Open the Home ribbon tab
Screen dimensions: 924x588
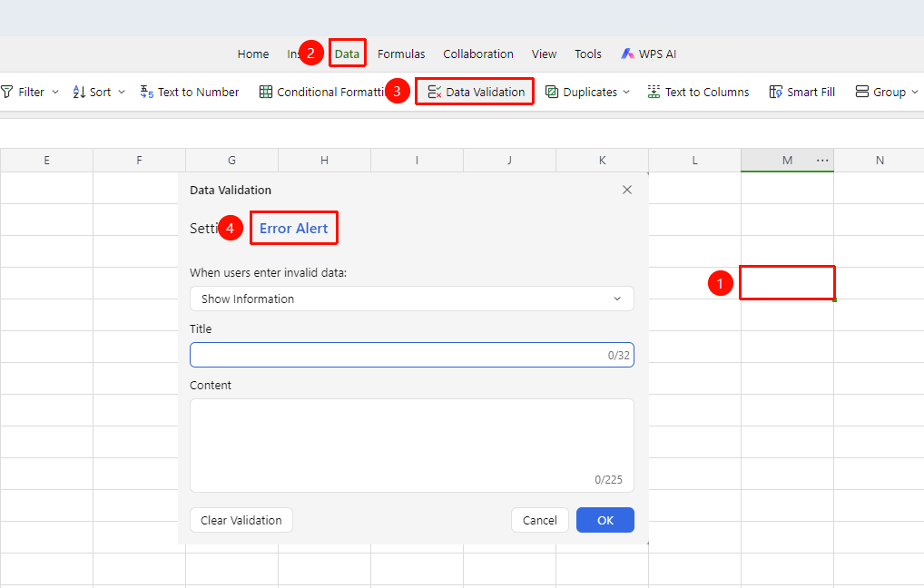(253, 54)
